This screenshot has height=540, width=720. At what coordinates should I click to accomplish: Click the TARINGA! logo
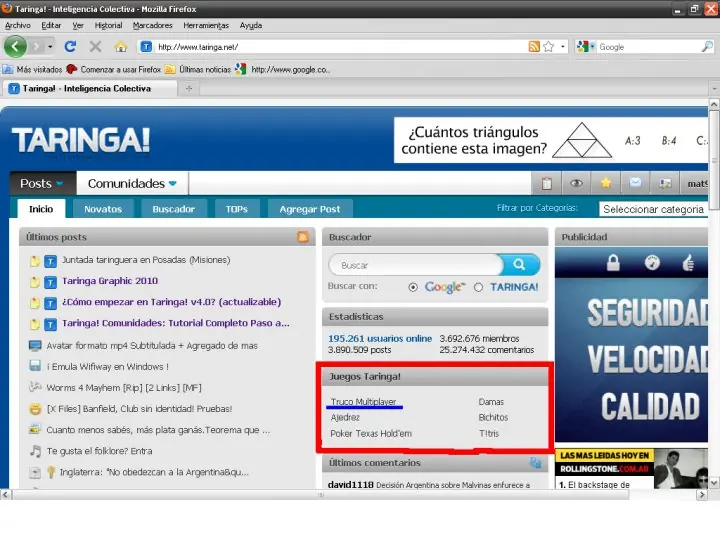[x=81, y=140]
